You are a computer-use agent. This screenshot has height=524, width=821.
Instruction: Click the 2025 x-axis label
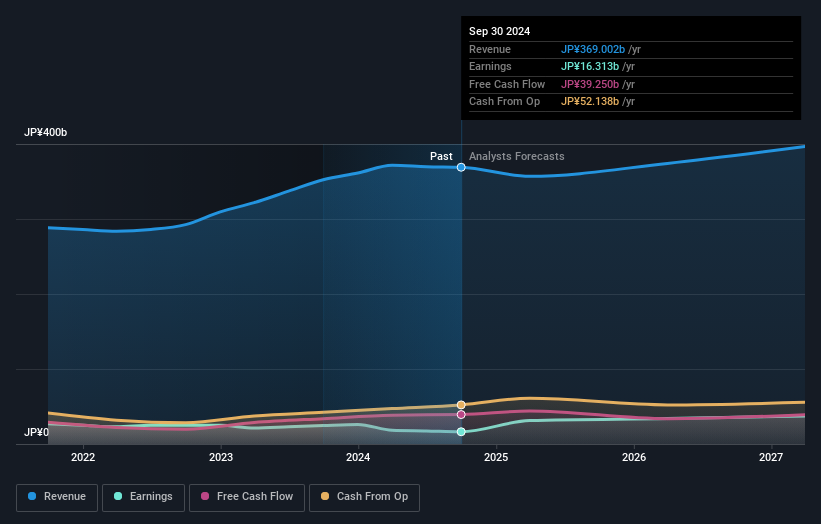(496, 458)
